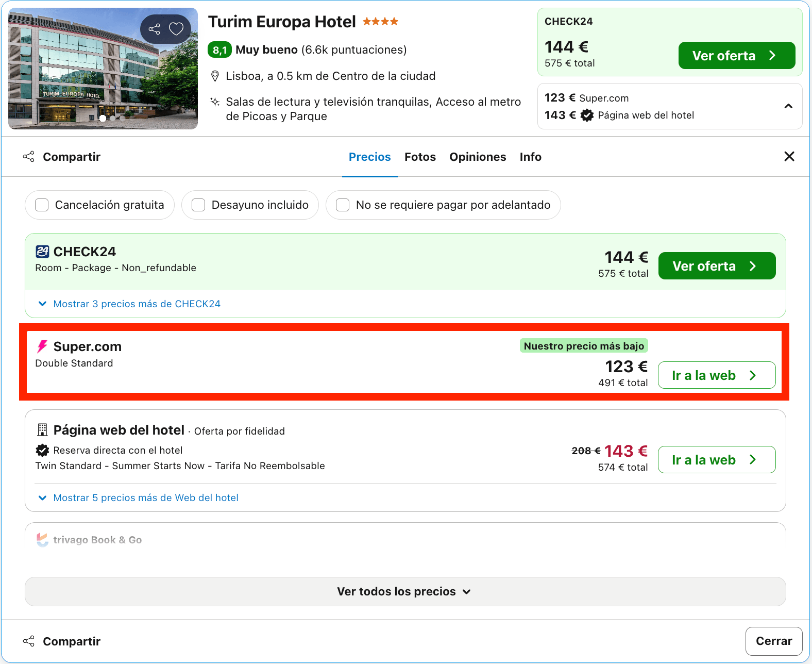Screen dimensions: 812x664
Task: Click the Nuestro precio más bajo badge
Action: tap(584, 346)
